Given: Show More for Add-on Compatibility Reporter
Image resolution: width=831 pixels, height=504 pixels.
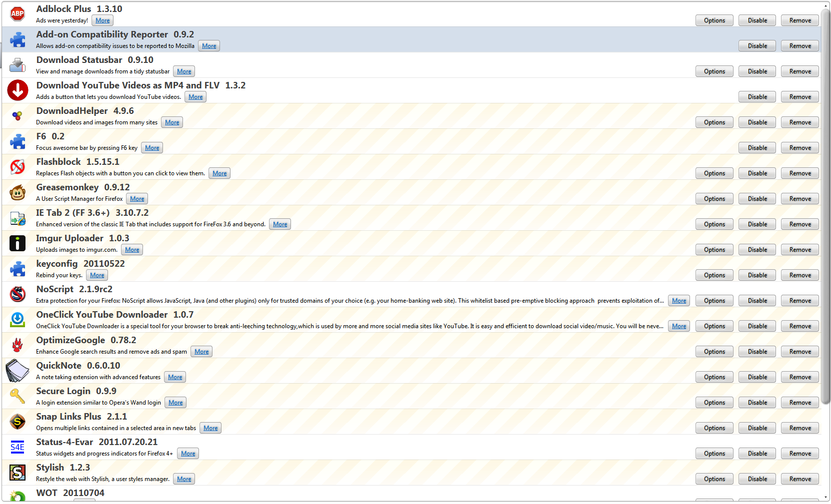Looking at the screenshot, I should 209,46.
